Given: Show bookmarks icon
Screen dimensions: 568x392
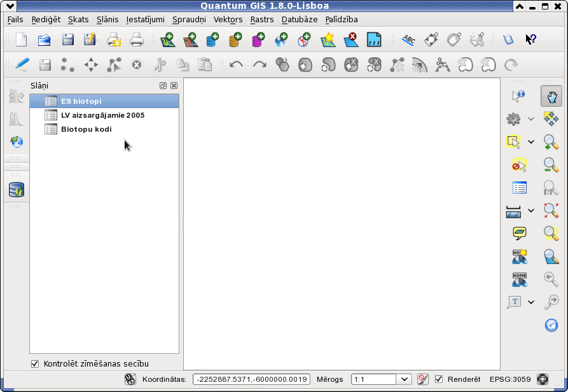Looking at the screenshot, I should (520, 279).
